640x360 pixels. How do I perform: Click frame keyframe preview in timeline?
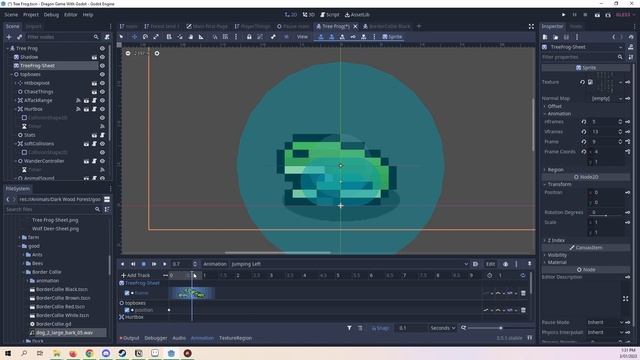[x=191, y=293]
